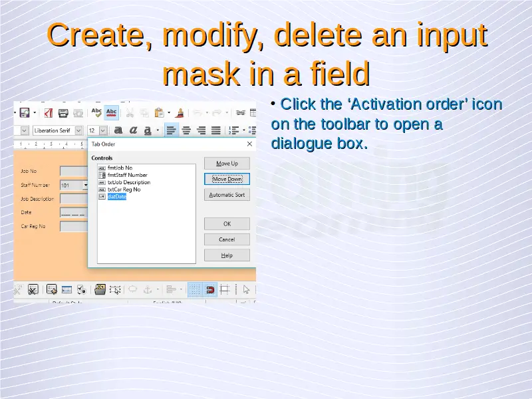Viewport: 532px width, 399px height.
Task: Click the Automatic Sort button
Action: point(227,195)
